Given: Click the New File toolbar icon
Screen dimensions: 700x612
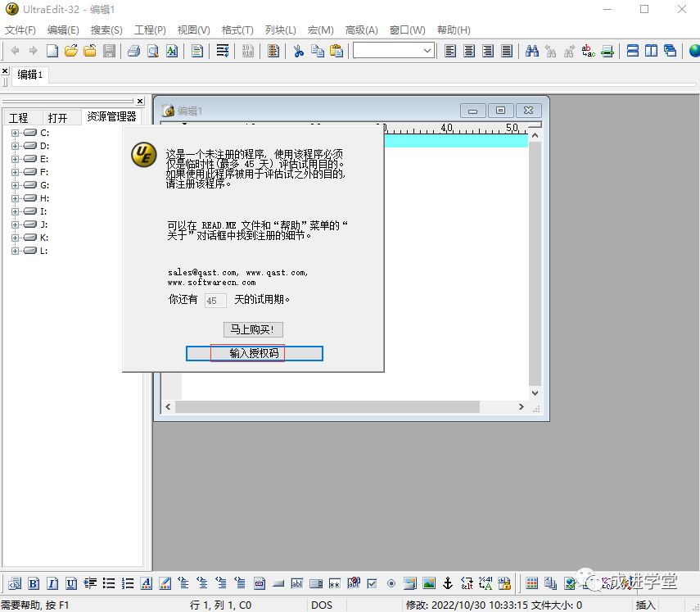Looking at the screenshot, I should [x=52, y=51].
